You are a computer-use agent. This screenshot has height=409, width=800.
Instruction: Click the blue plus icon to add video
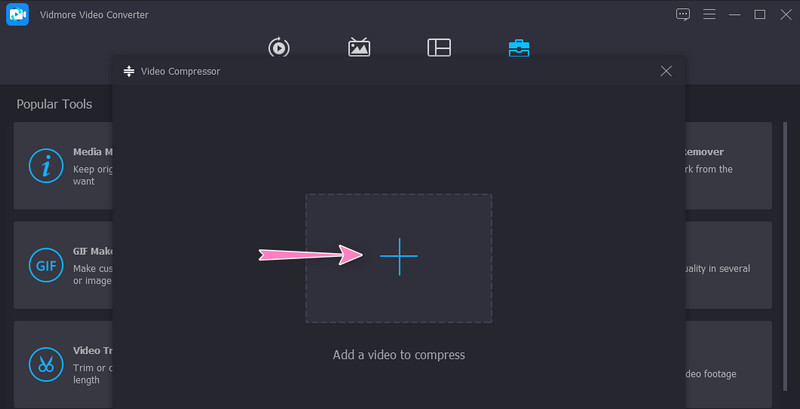click(398, 257)
